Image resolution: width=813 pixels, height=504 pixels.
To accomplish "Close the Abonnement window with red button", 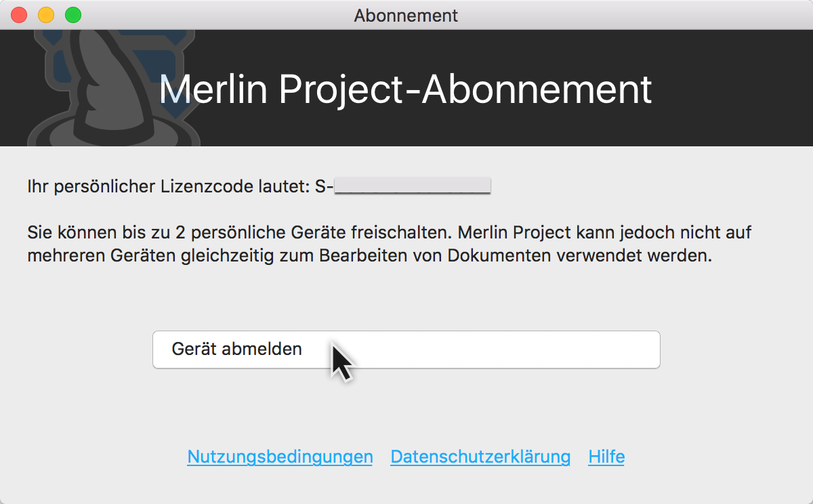I will point(19,15).
